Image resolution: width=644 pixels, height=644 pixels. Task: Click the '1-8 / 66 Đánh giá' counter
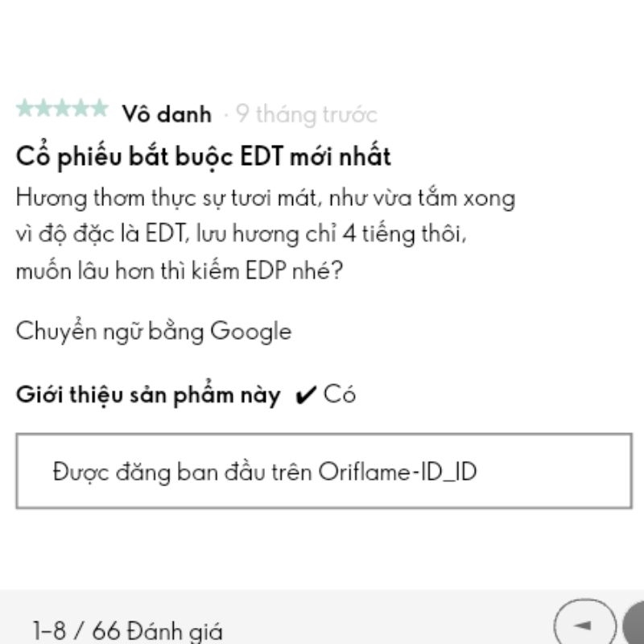[128, 631]
